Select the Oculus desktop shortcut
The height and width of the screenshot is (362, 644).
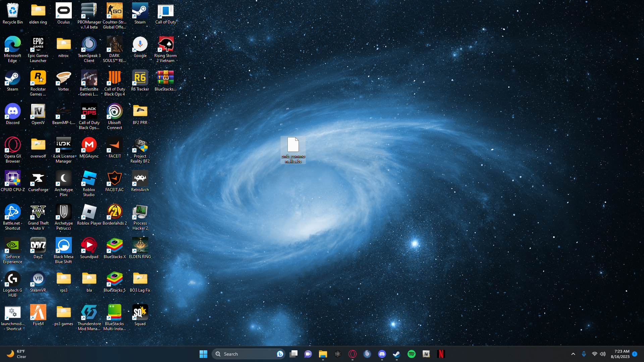tap(63, 14)
